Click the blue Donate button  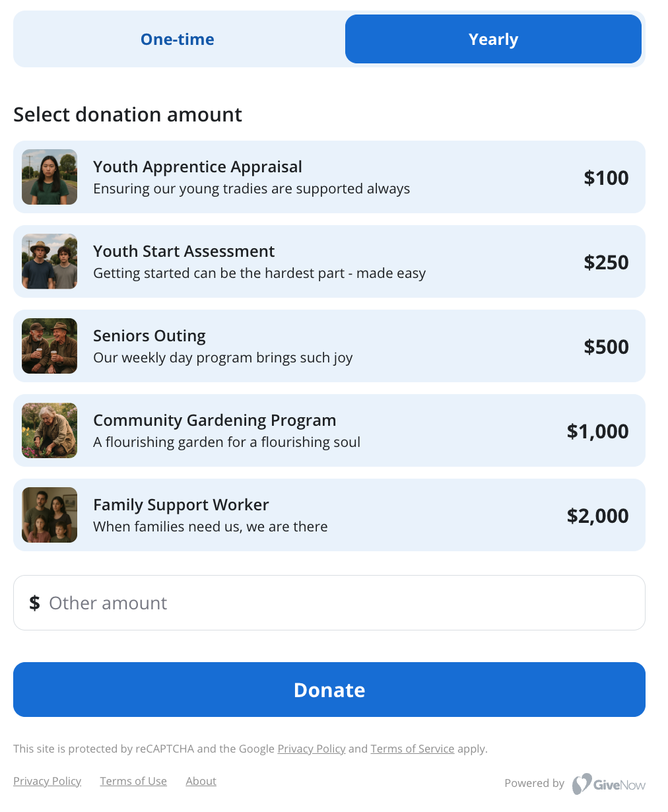[329, 689]
